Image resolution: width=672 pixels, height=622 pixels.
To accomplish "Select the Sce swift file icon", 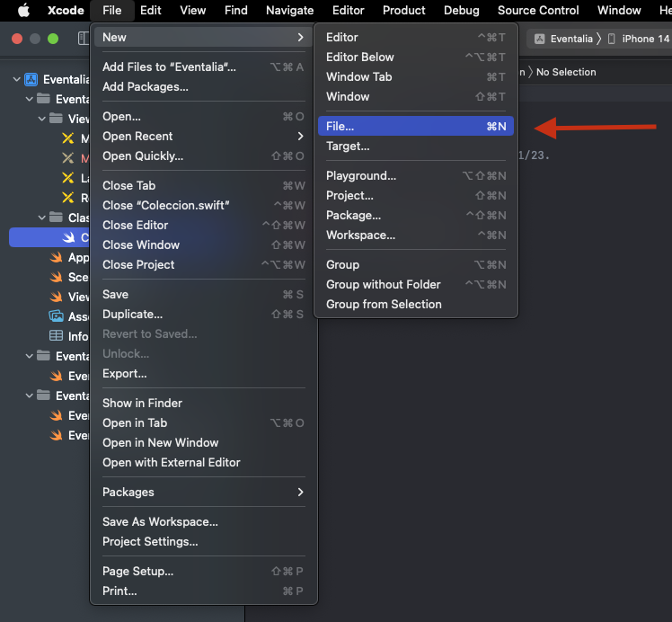I will (x=56, y=277).
